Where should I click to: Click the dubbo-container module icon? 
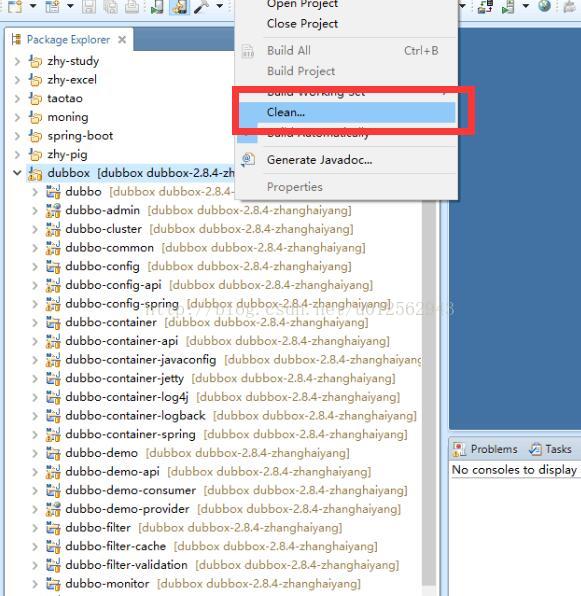pyautogui.click(x=53, y=322)
